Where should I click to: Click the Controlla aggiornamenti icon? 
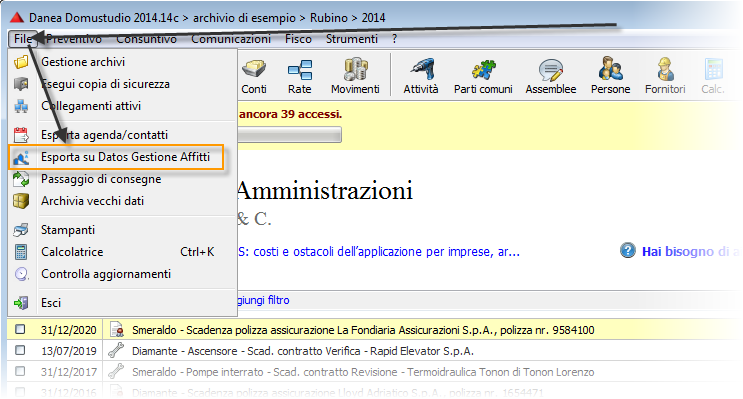click(21, 274)
